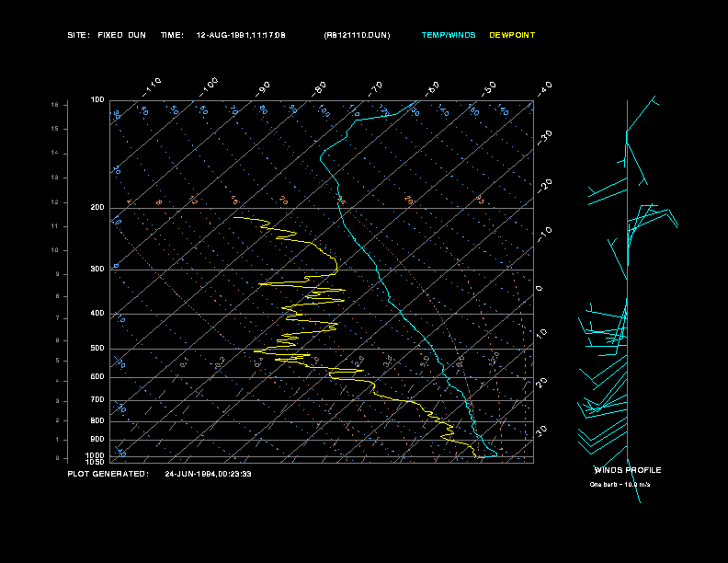728x563 pixels.
Task: Click the 3 km tick on height axis
Action: pos(58,401)
